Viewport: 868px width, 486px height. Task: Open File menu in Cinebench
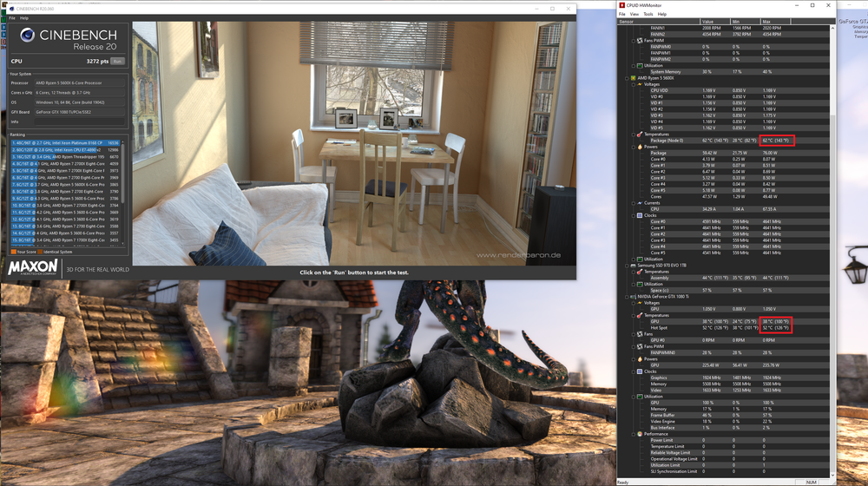click(11, 18)
